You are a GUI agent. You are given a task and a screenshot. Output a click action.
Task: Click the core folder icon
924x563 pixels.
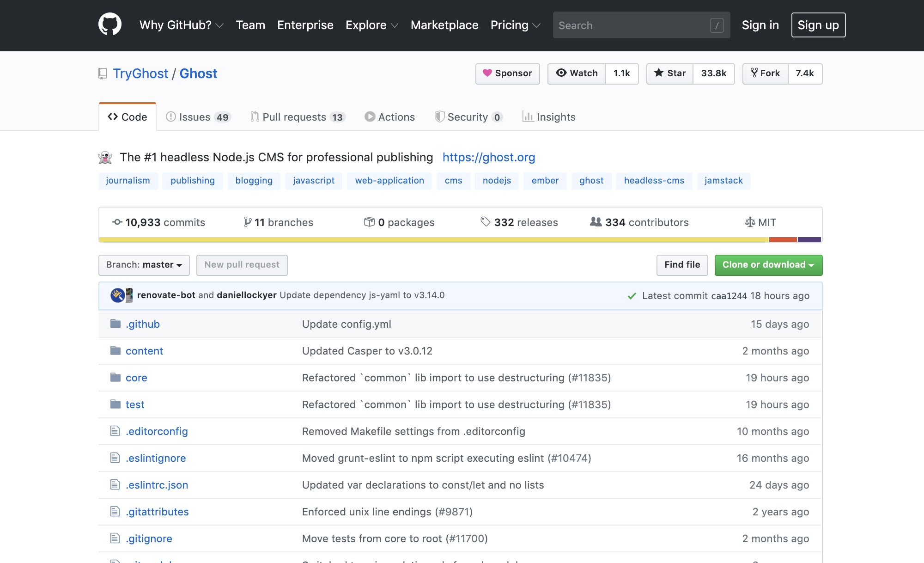pyautogui.click(x=115, y=378)
